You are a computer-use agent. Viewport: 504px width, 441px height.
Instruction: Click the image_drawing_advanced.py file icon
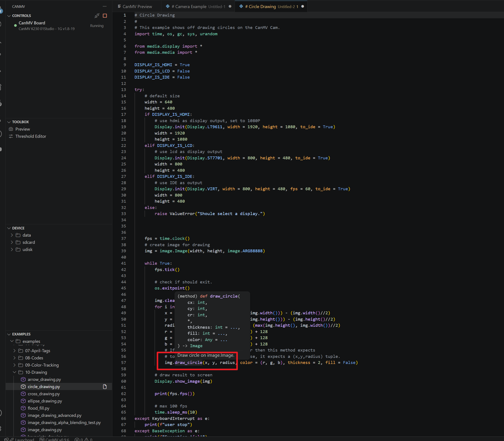tap(23, 415)
